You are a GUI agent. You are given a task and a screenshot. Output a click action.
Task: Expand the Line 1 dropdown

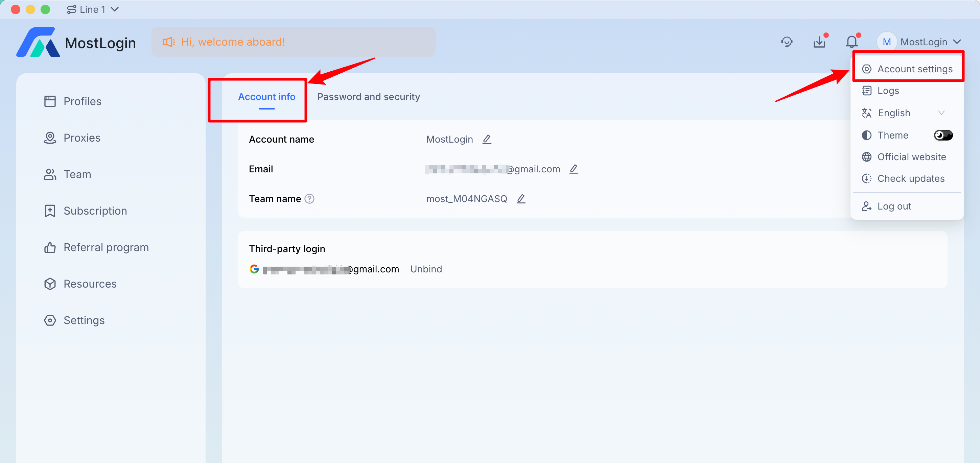[x=115, y=9]
